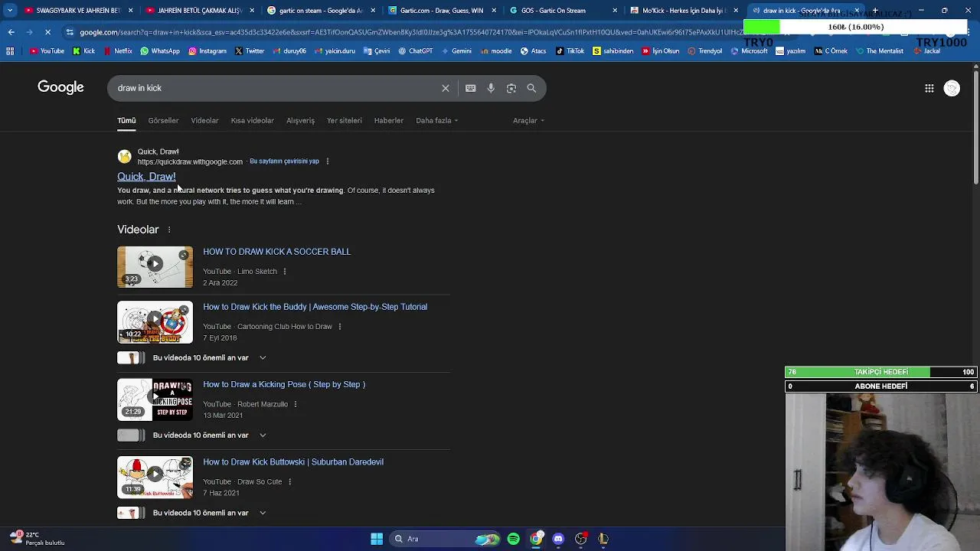This screenshot has height=551, width=980.
Task: Expand key moments under Kicking Pose video
Action: coord(263,435)
